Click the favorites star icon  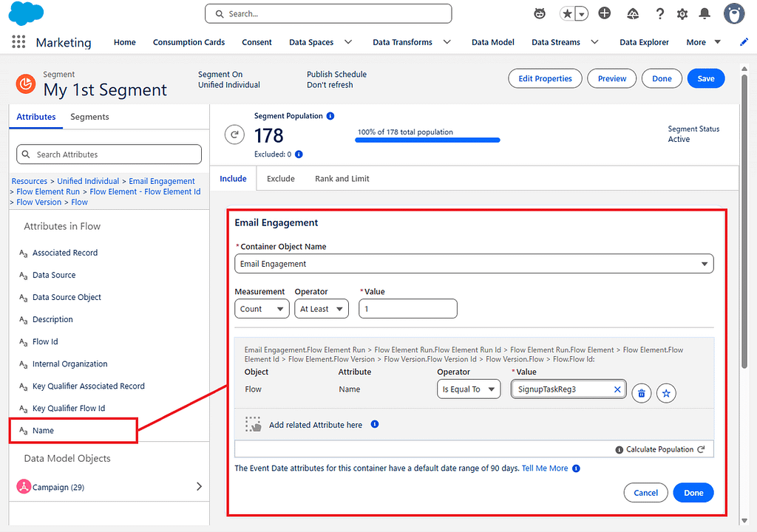[567, 14]
